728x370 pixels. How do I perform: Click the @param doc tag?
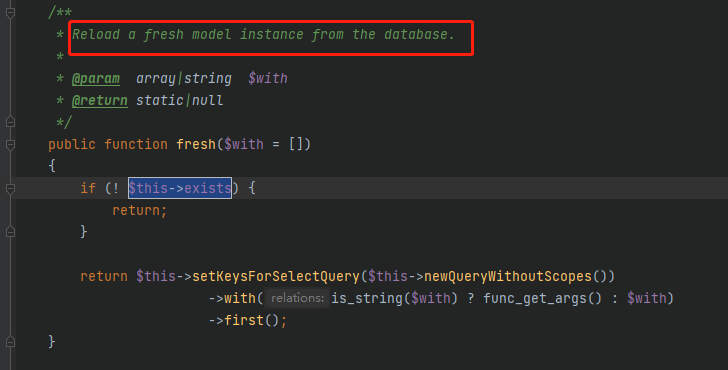click(96, 78)
